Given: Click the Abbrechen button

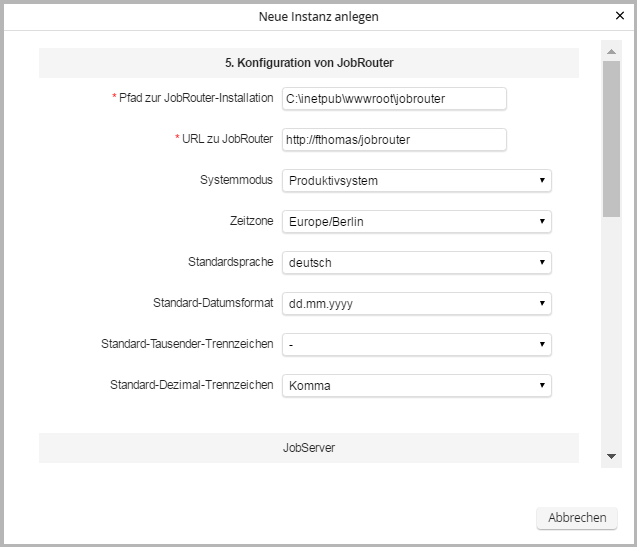Looking at the screenshot, I should 577,518.
